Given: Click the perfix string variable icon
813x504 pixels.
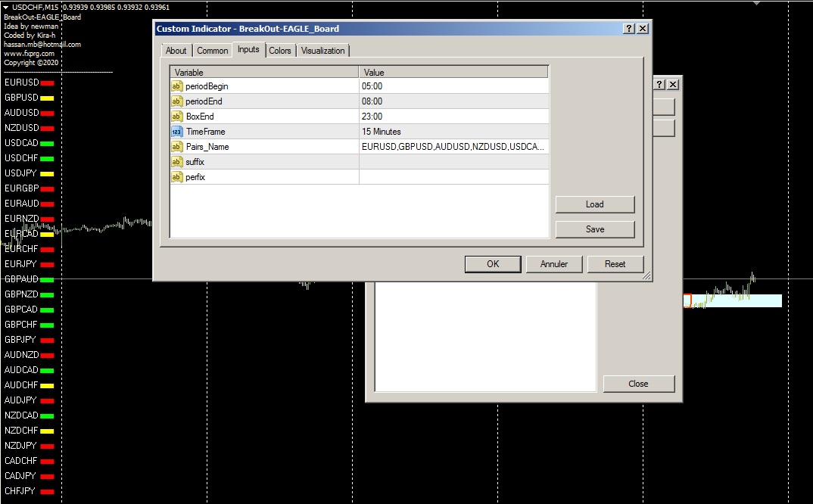Looking at the screenshot, I should pyautogui.click(x=177, y=177).
